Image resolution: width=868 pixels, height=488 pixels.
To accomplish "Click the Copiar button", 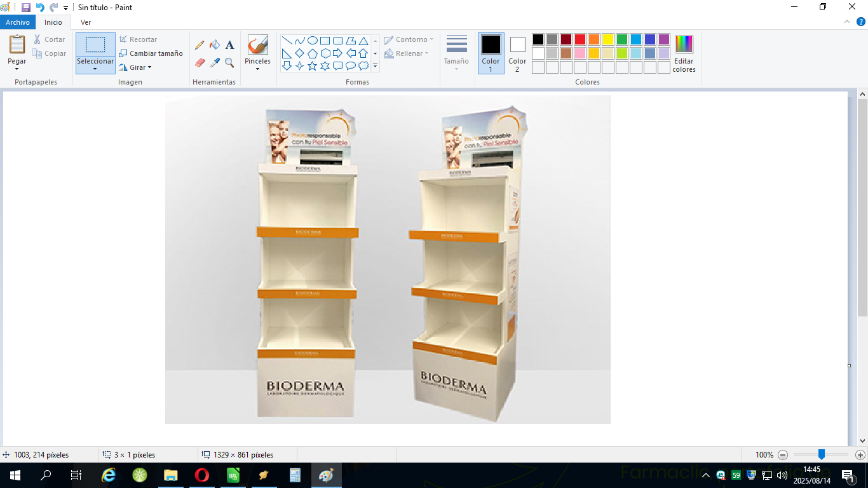I will 50,53.
